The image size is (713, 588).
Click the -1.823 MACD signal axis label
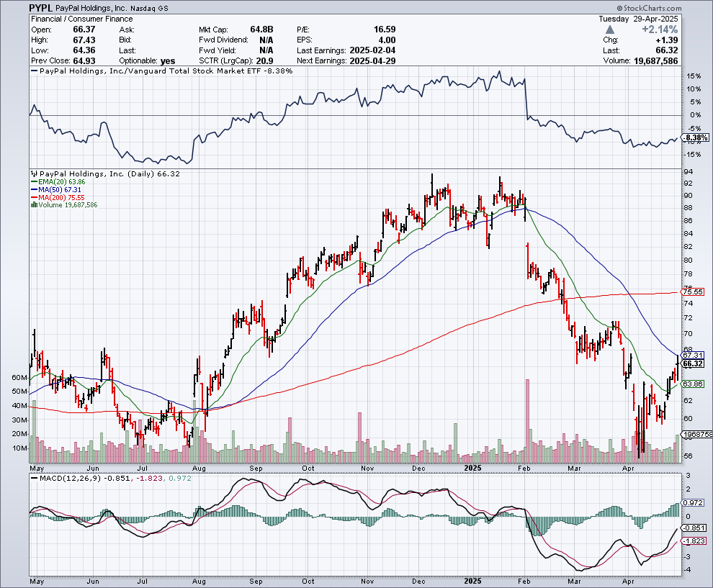coord(694,540)
